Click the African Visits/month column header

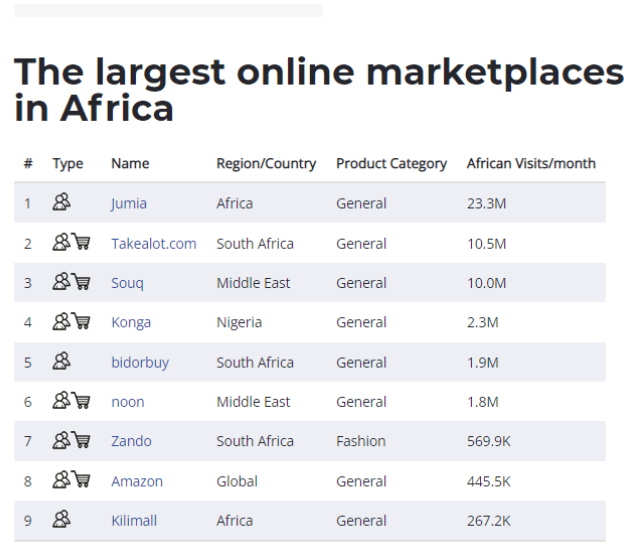click(531, 163)
